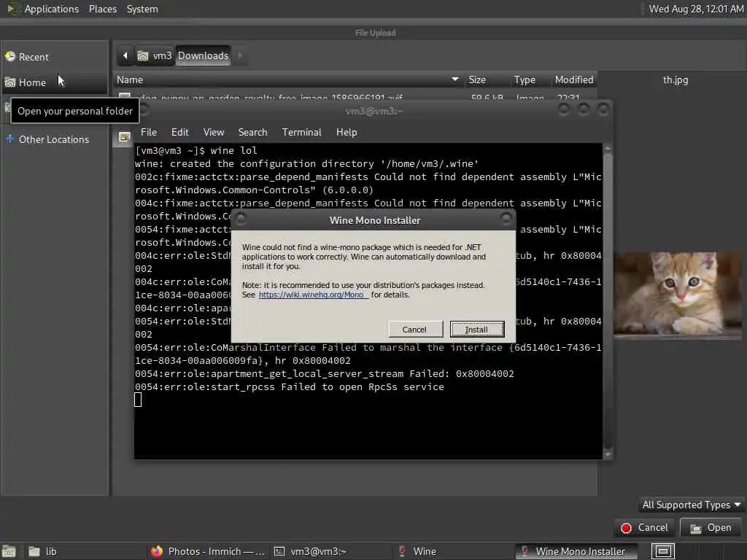
Task: Open the terminal Search menu
Action: [x=252, y=133]
